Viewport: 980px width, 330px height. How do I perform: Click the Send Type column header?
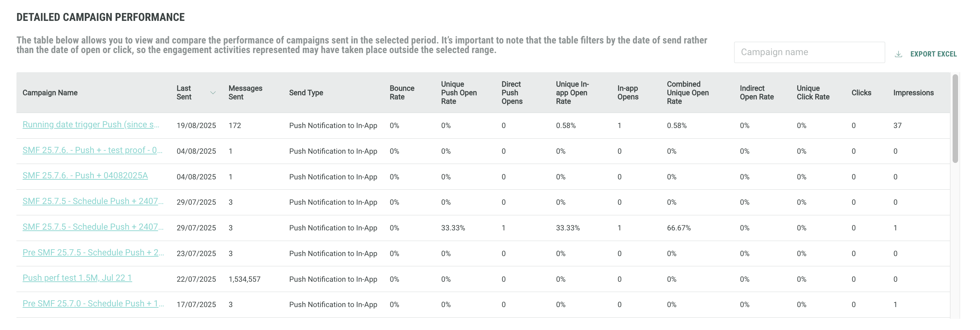(306, 93)
